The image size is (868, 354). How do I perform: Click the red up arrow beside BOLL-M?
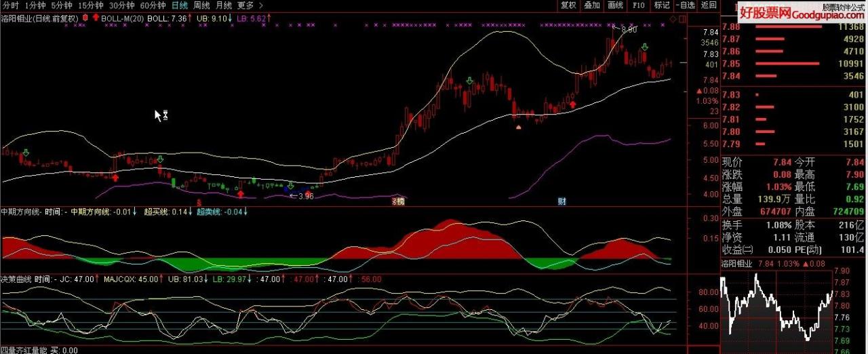[96, 18]
